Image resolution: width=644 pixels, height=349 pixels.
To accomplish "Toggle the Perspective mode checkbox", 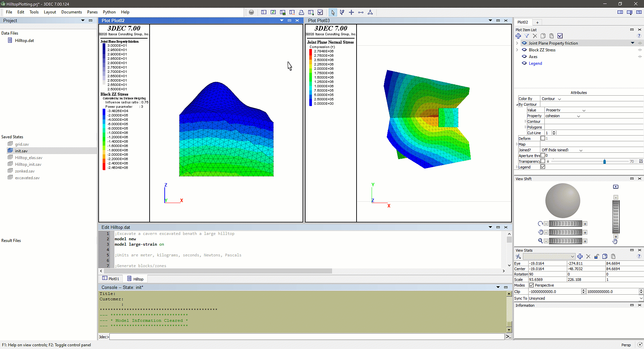I will click(531, 285).
